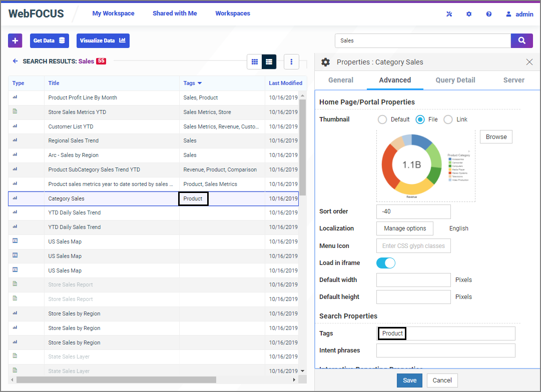Open the Shared with Me menu
Viewport: 541px width, 392px height.
tap(175, 13)
